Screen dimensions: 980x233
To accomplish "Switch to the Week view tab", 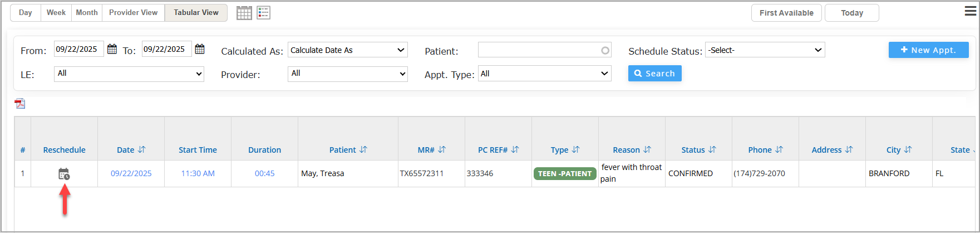I will (x=56, y=12).
